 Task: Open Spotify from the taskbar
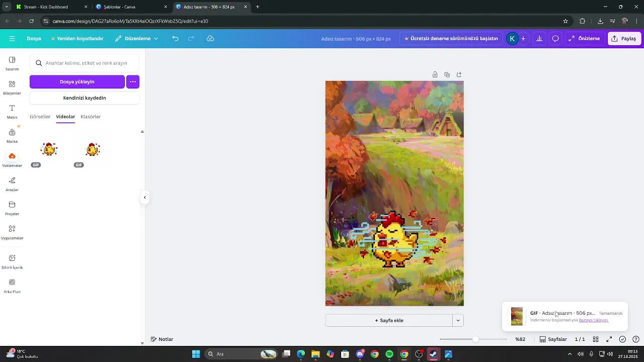(389, 354)
